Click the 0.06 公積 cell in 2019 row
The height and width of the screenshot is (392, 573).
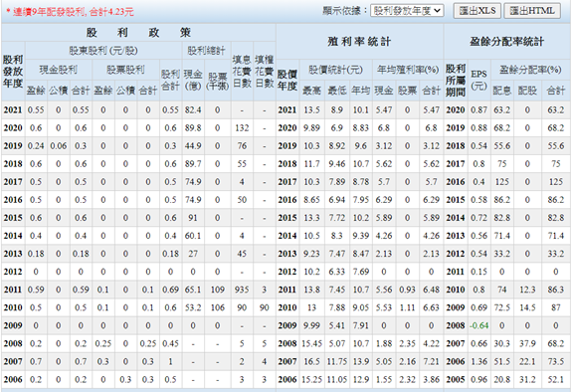[59, 146]
